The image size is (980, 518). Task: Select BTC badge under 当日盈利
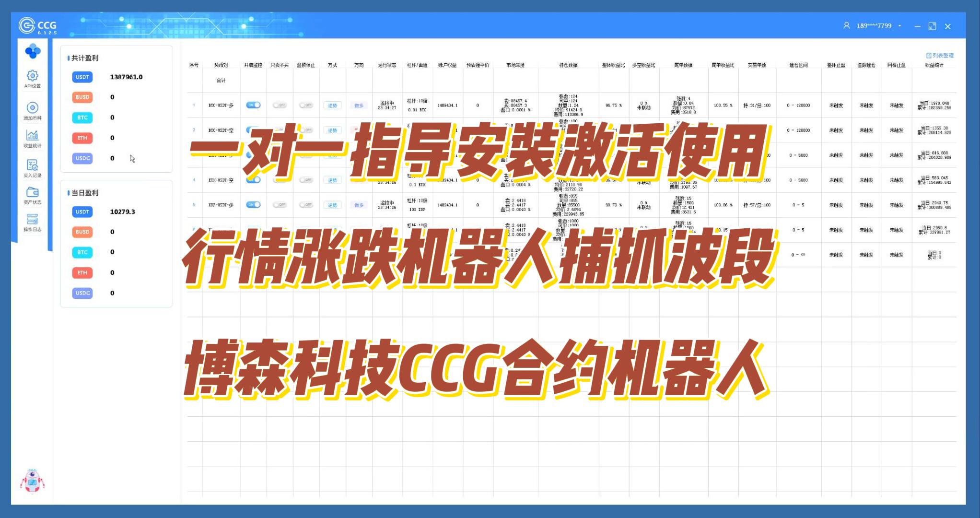click(82, 252)
